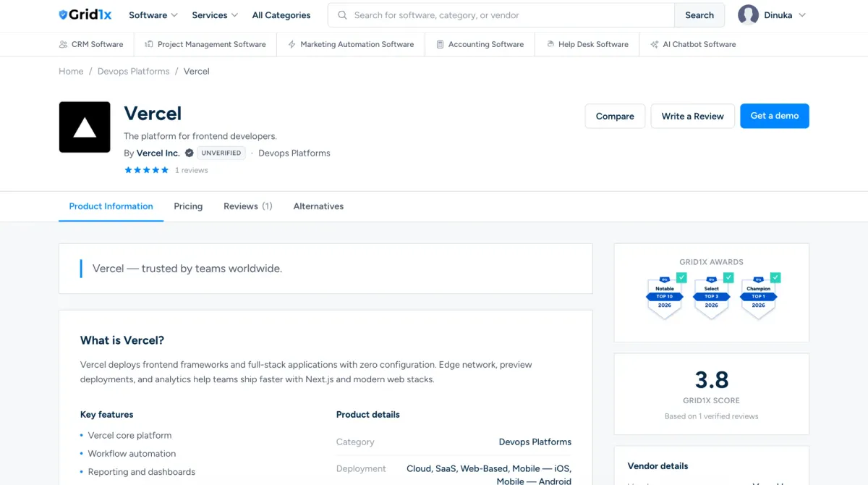
Task: Click Devops Platforms link beside UNVERIFIED
Action: 294,153
